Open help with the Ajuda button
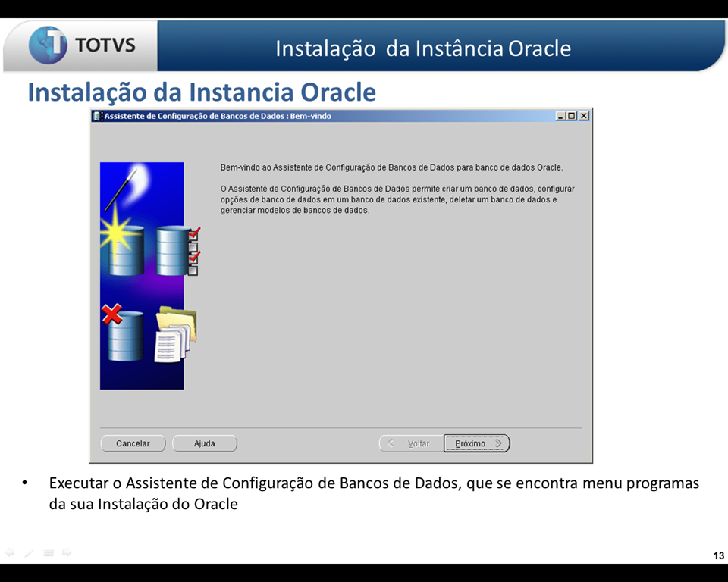This screenshot has height=582, width=728. [204, 443]
